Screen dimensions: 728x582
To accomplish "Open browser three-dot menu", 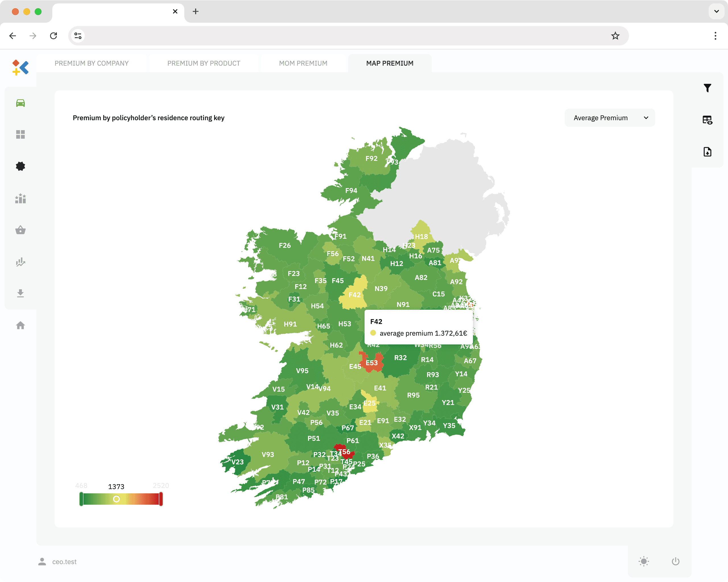I will point(715,36).
